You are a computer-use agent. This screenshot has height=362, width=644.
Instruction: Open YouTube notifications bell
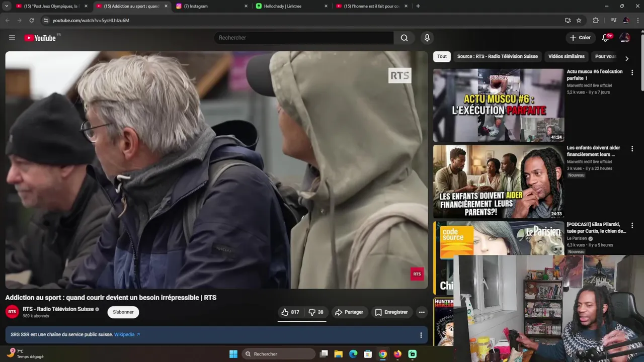pos(605,38)
